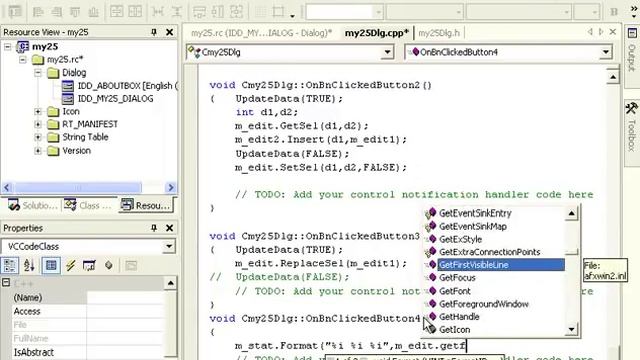The height and width of the screenshot is (360, 640).
Task: Switch to my25Dlg.cpp tab
Action: pyautogui.click(x=377, y=33)
